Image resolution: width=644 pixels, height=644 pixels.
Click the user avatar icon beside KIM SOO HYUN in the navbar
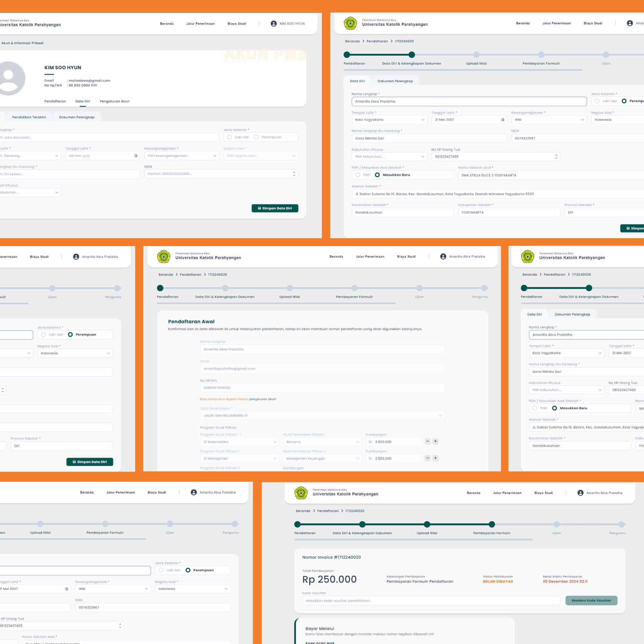click(x=274, y=24)
